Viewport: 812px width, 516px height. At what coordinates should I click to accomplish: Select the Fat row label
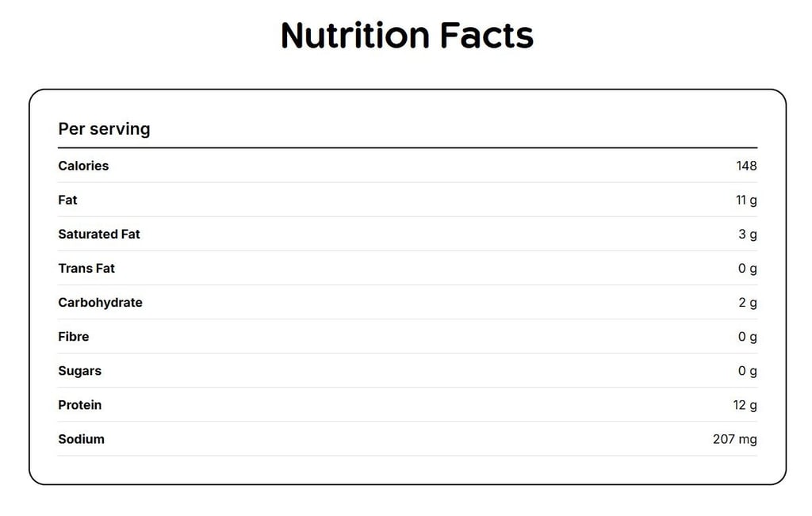pyautogui.click(x=67, y=200)
